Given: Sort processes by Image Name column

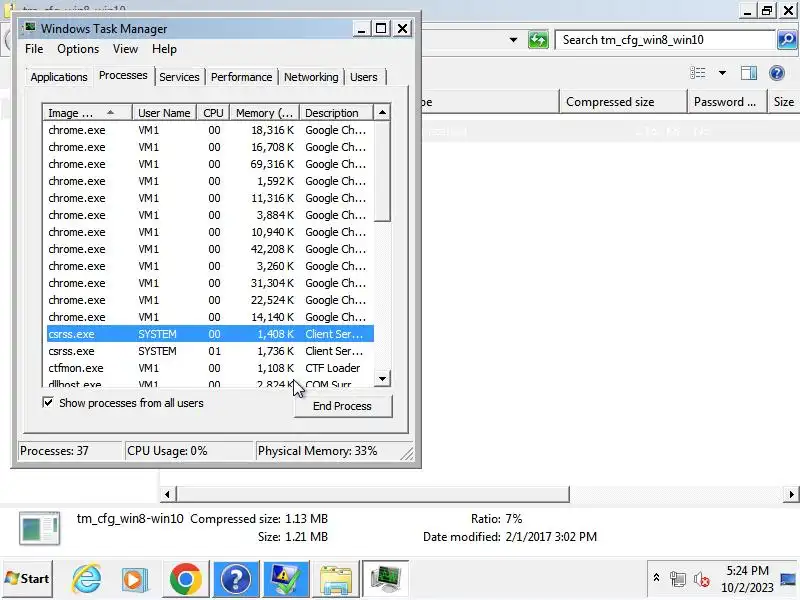Looking at the screenshot, I should [x=87, y=113].
